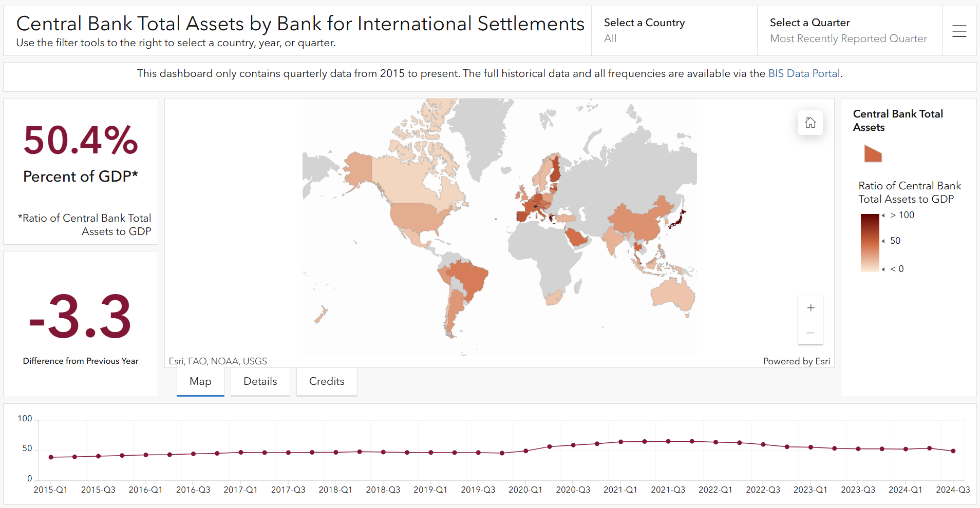Click the Powered by Esri link
The width and height of the screenshot is (980, 508).
pyautogui.click(x=796, y=361)
